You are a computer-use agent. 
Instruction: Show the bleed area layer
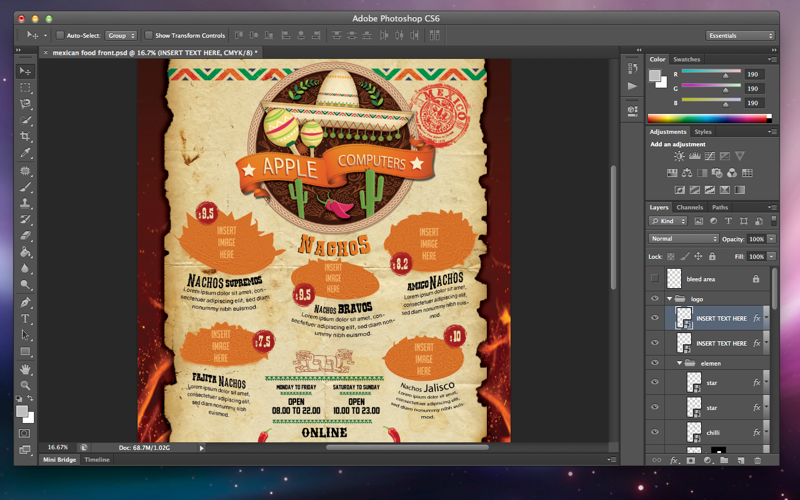tap(655, 279)
